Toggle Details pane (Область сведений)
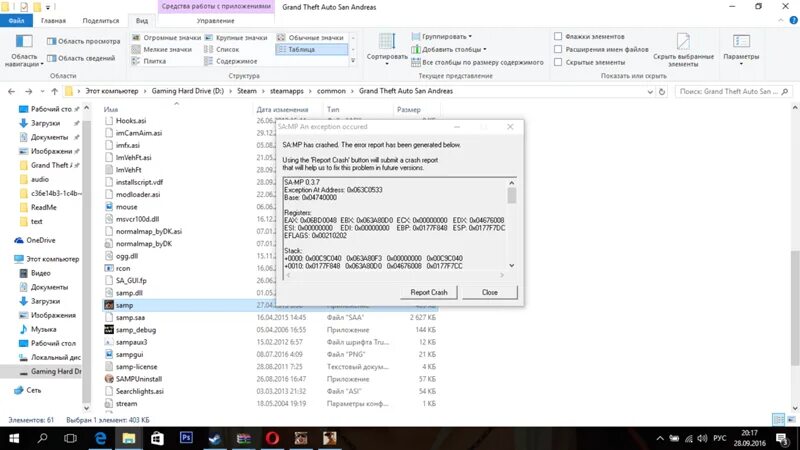Image resolution: width=800 pixels, height=450 pixels. [x=81, y=58]
